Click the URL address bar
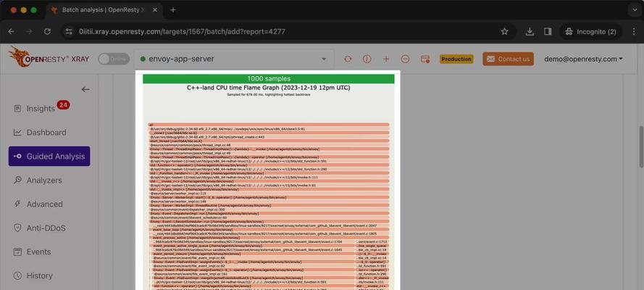 [x=288, y=32]
